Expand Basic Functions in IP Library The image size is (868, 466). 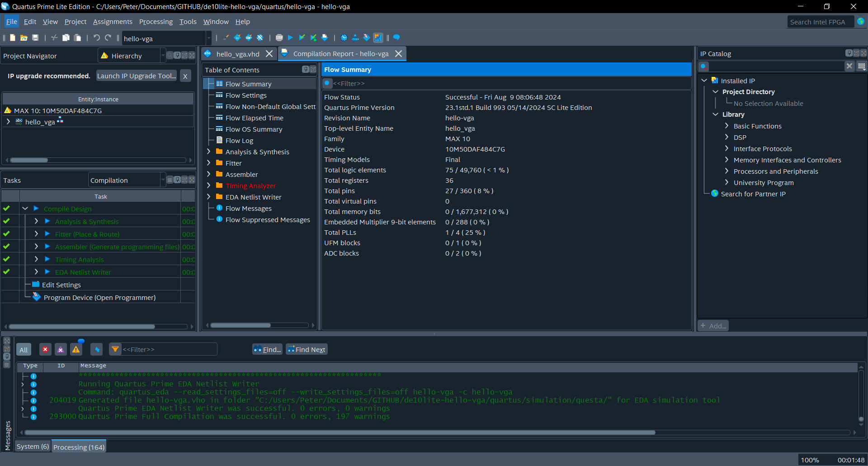726,126
